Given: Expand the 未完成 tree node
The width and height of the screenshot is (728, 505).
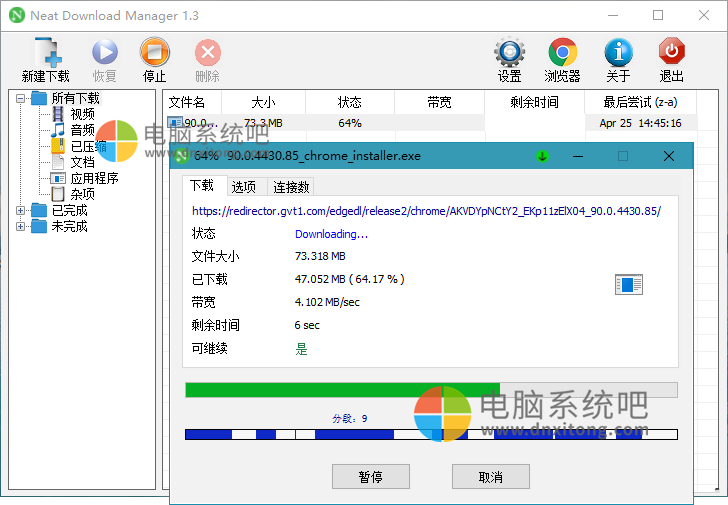Looking at the screenshot, I should (x=20, y=227).
